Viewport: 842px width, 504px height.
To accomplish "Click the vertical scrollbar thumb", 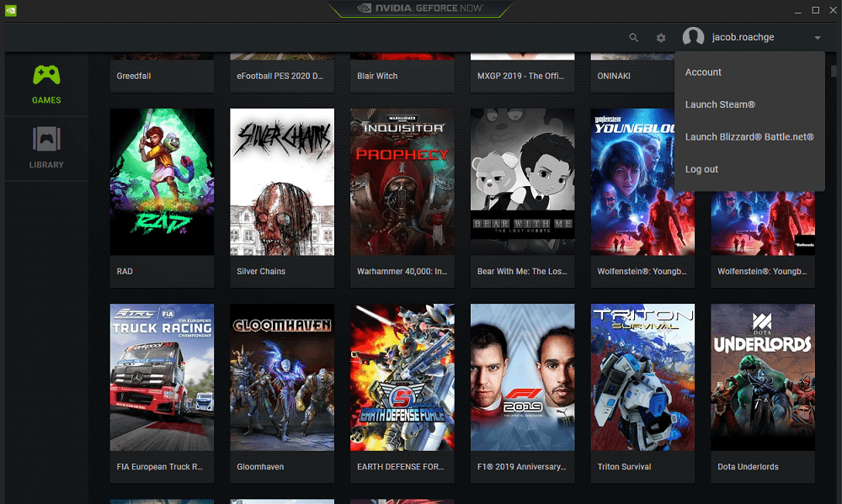I will pyautogui.click(x=834, y=71).
